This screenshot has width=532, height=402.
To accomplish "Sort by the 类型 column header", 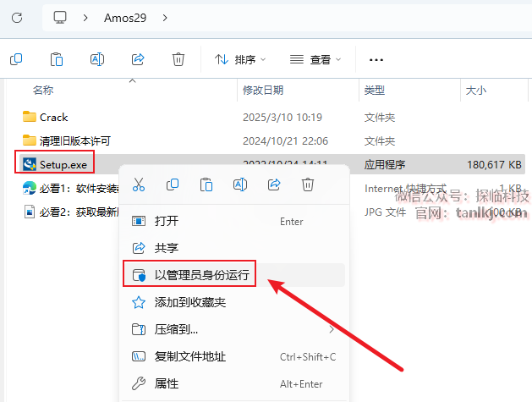I will tap(374, 91).
